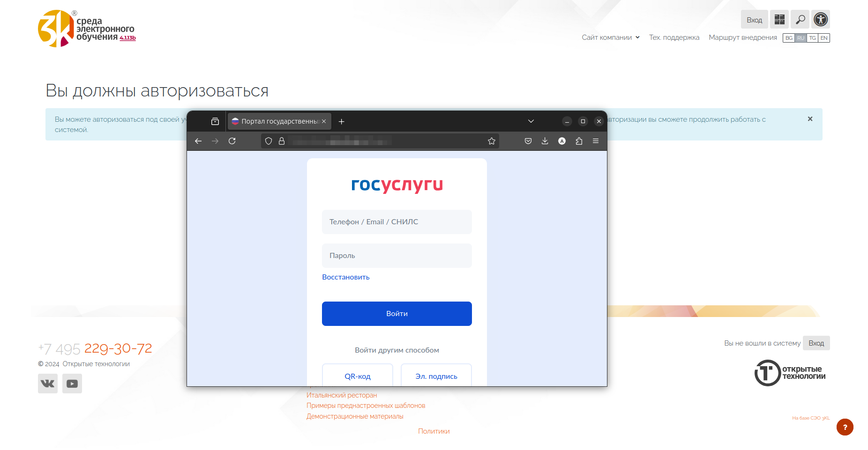Viewport: 868px width, 450px height.
Task: Click tracking protection shield icon
Action: (269, 141)
